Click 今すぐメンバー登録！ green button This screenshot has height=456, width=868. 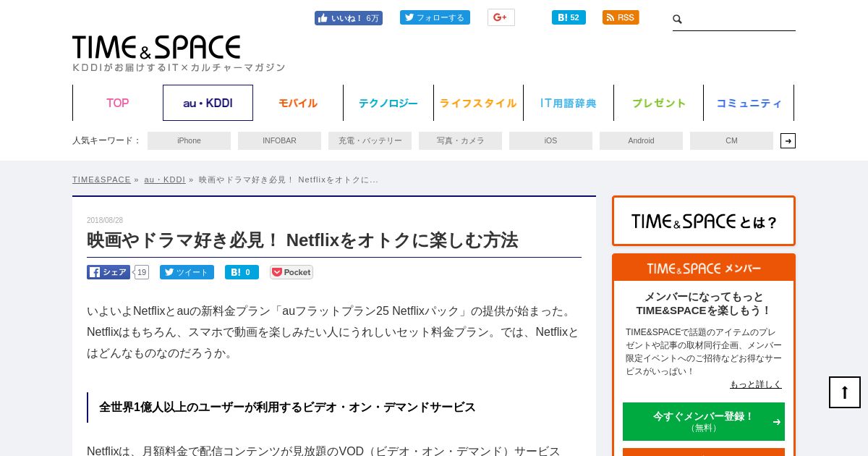click(704, 421)
